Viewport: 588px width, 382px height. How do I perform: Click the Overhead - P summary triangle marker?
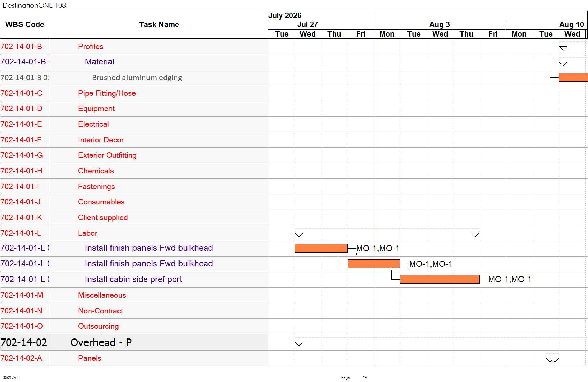tap(299, 344)
